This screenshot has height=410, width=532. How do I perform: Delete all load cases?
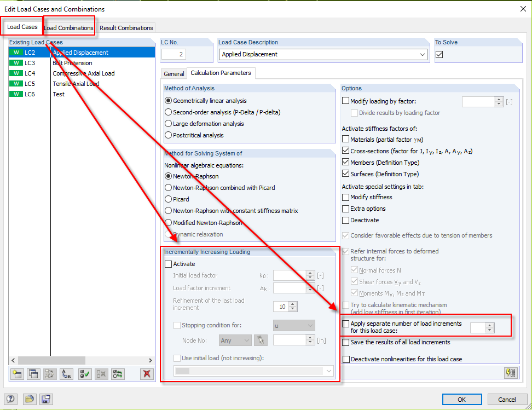pos(146,374)
